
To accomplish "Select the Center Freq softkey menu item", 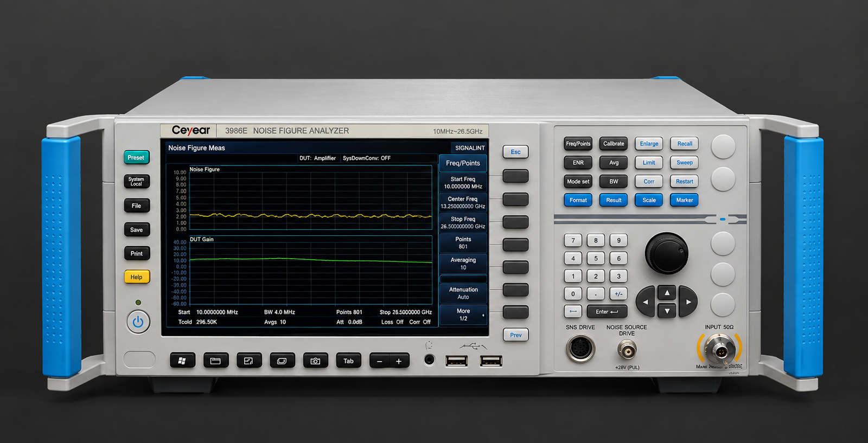I will click(x=463, y=203).
